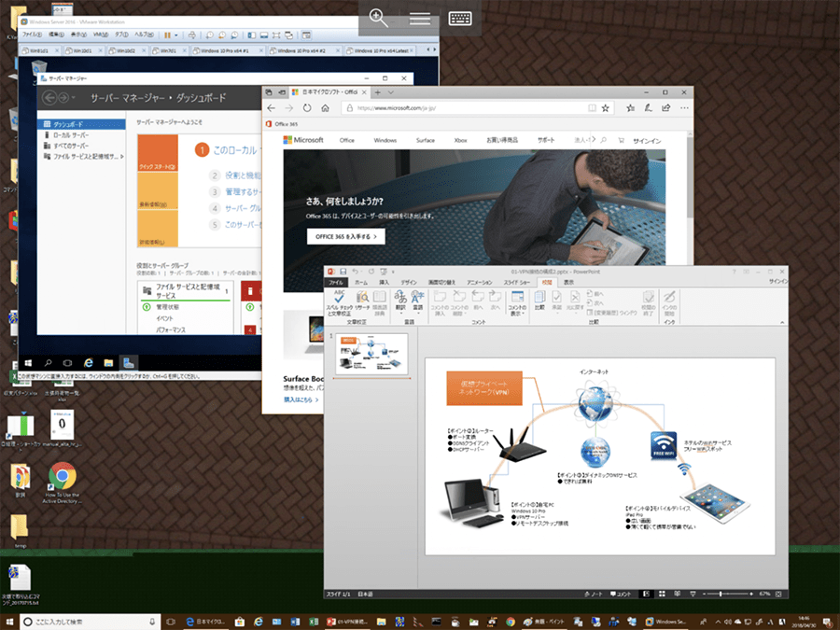Go to Edge home page icon

click(324, 108)
